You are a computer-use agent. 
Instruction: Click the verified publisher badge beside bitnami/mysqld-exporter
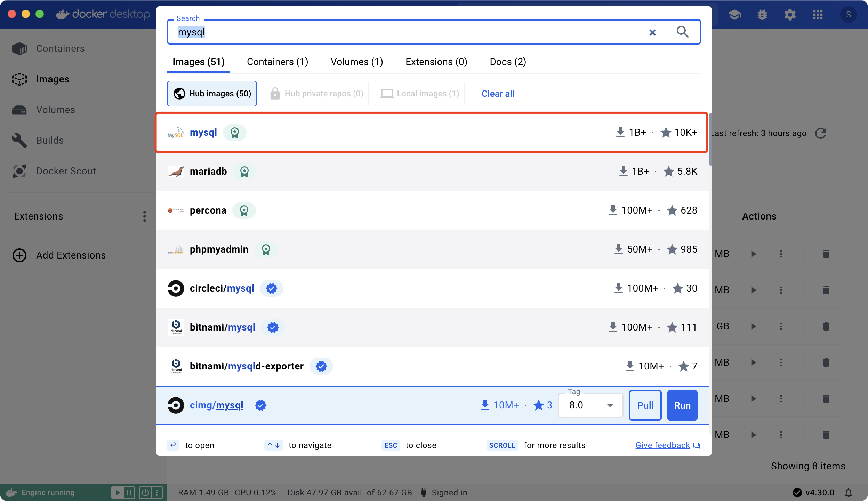(321, 366)
